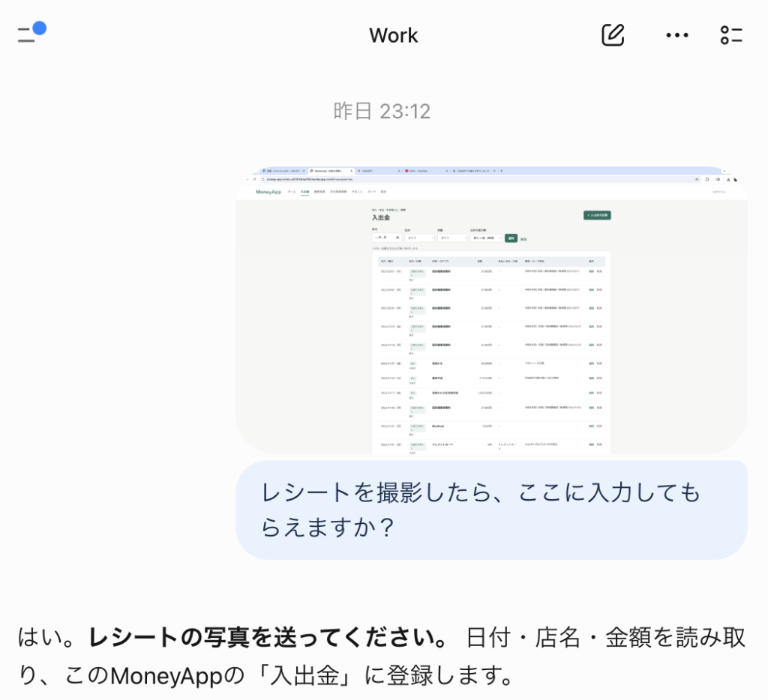
Task: Select the date field calendar icon in screenshot
Action: pyautogui.click(x=397, y=238)
